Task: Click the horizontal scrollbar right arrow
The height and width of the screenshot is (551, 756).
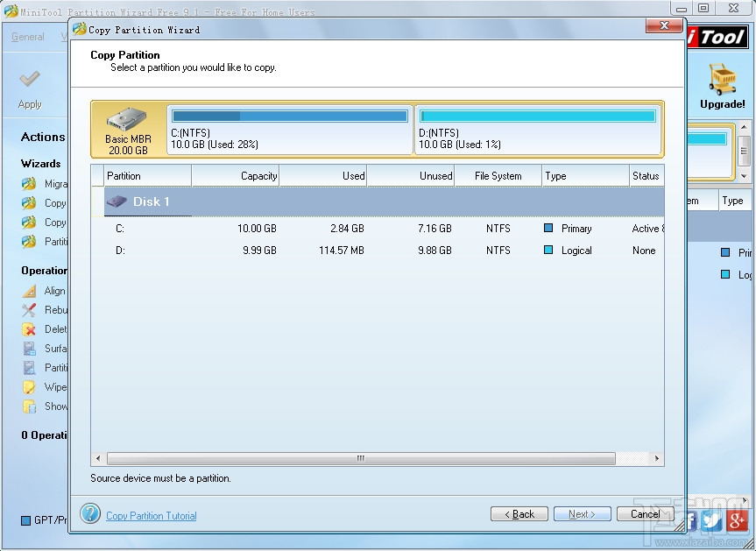Action: 657,458
